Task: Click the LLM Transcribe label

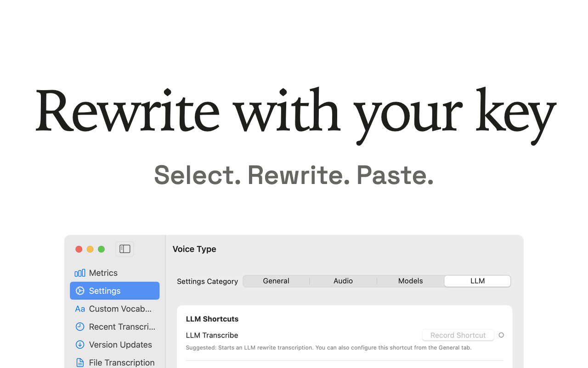Action: click(212, 335)
